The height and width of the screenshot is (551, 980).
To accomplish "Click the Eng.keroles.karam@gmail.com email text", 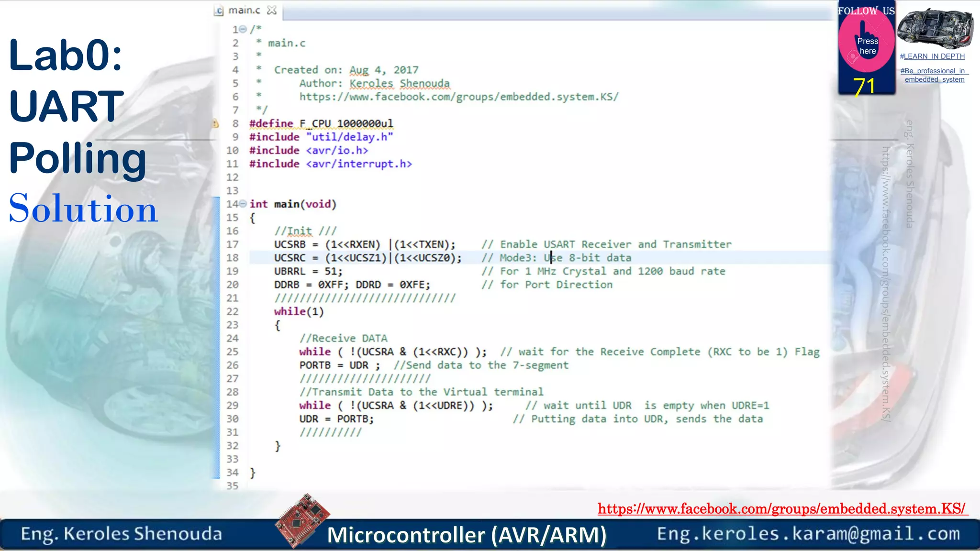I will pyautogui.click(x=808, y=533).
